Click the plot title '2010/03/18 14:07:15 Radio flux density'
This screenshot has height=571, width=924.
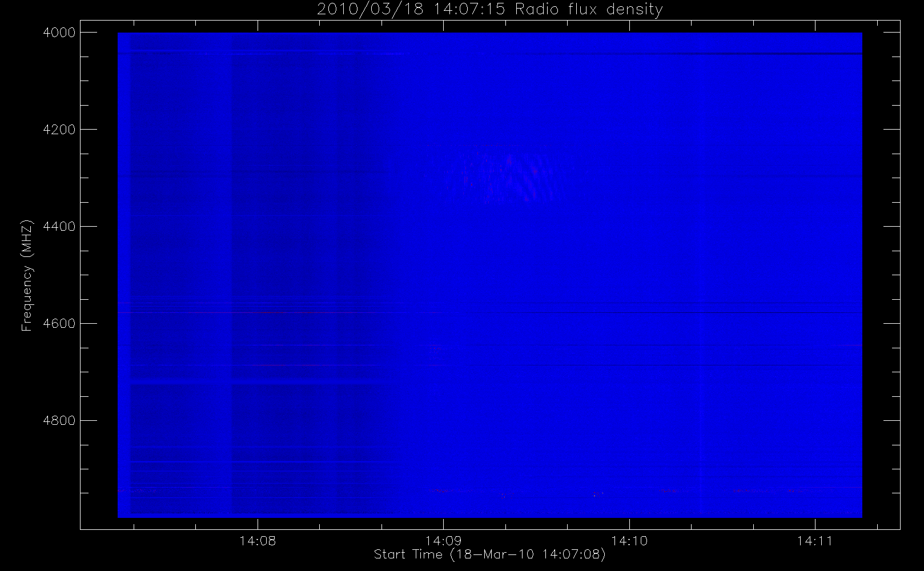pyautogui.click(x=489, y=10)
